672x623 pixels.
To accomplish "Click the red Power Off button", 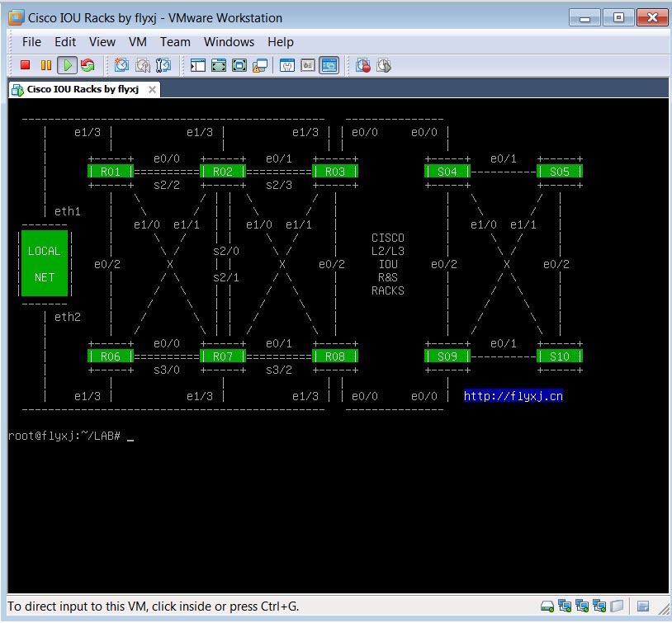I will click(26, 65).
